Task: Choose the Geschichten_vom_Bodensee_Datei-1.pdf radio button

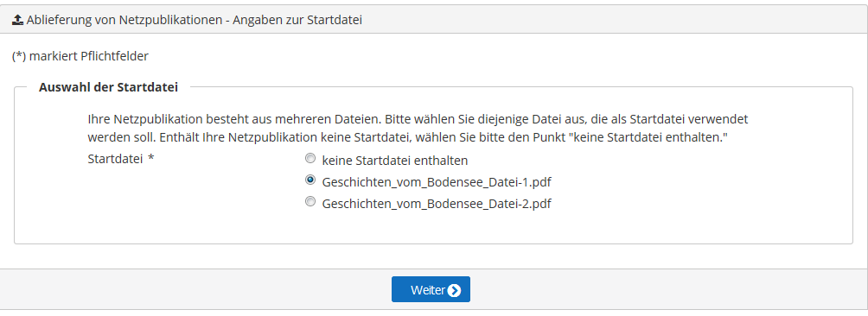Action: [310, 180]
